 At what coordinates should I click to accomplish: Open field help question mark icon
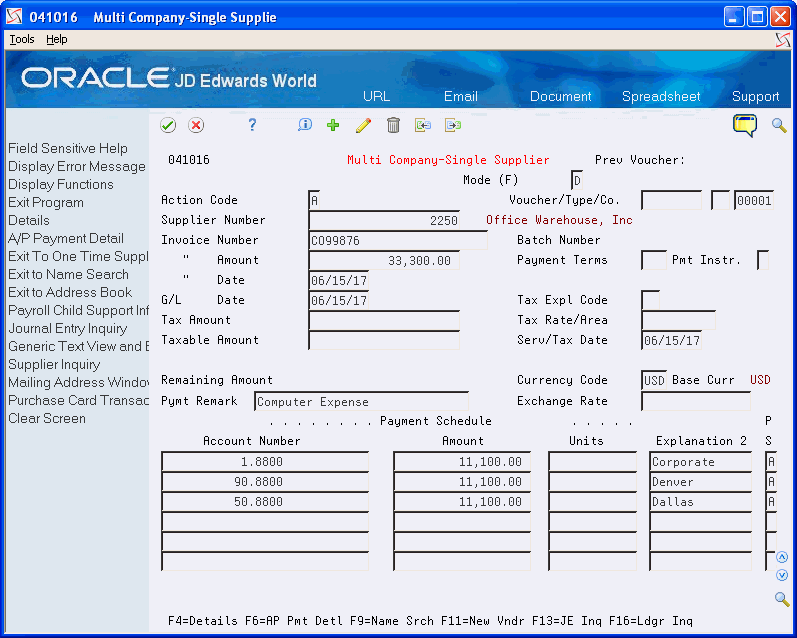(252, 125)
